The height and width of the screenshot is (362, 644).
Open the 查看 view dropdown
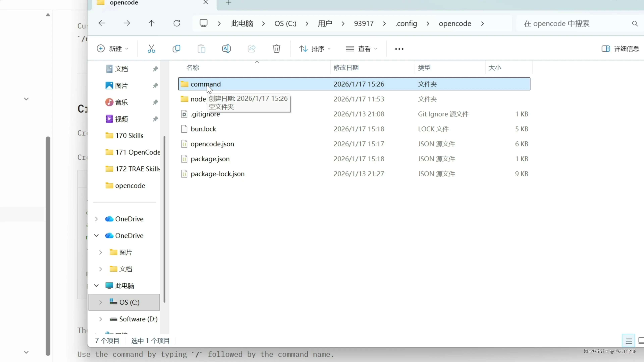(362, 49)
